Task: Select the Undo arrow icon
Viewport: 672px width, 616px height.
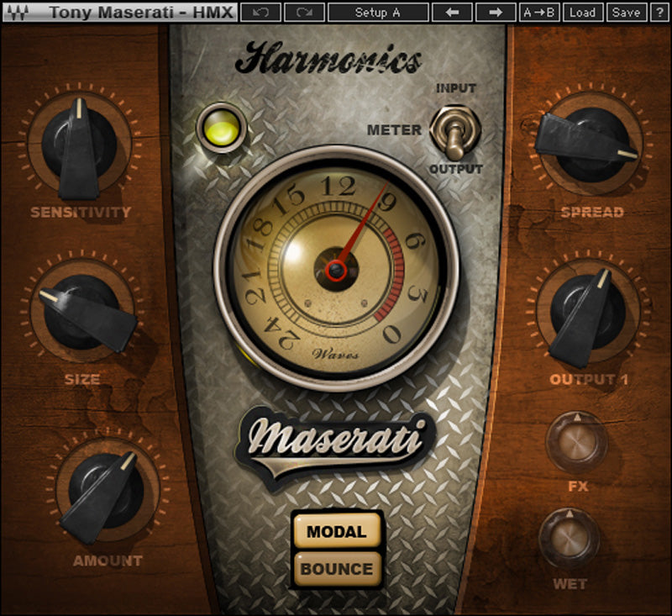Action: click(x=263, y=13)
